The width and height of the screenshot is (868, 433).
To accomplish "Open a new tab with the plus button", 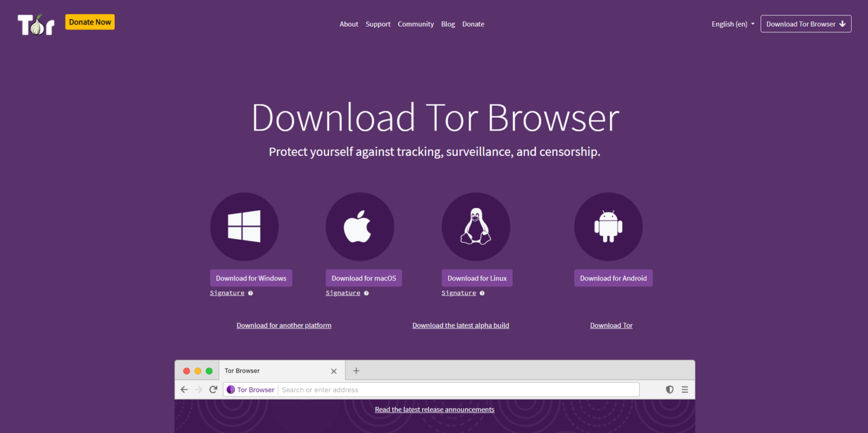I will pos(356,370).
